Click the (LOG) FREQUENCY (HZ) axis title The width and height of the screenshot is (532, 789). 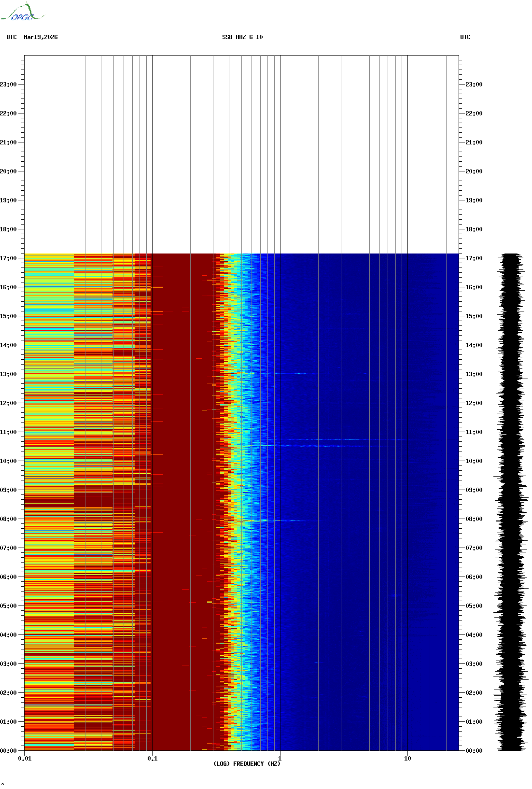[x=246, y=764]
